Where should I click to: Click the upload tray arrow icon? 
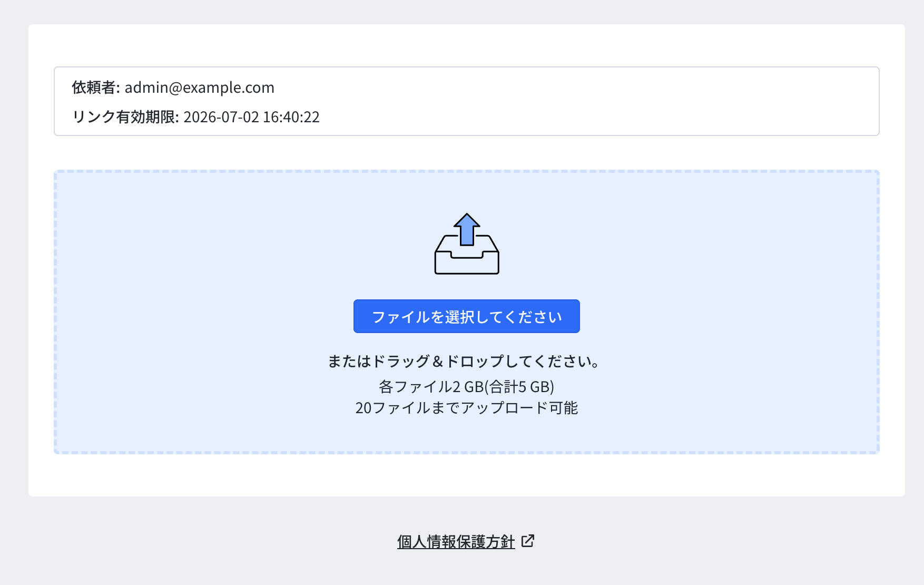coord(467,243)
